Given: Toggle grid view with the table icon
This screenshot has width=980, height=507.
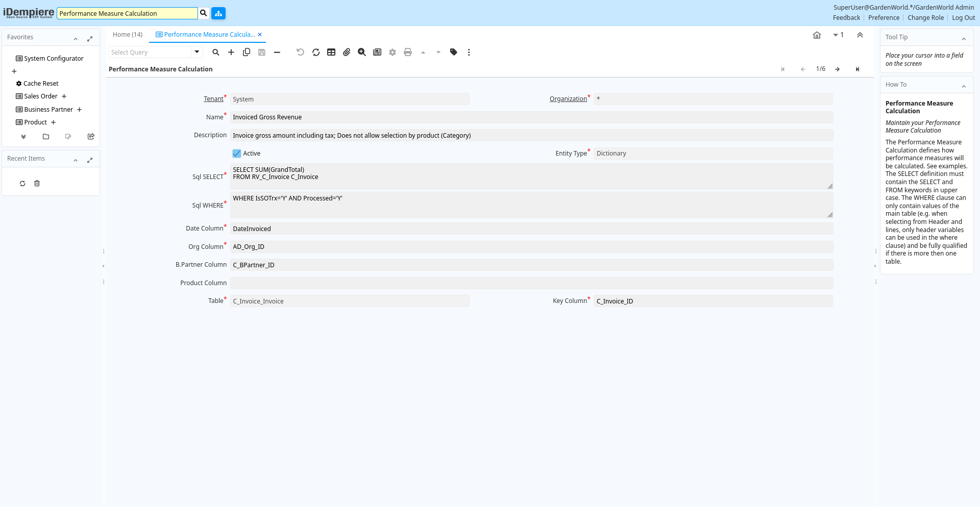Looking at the screenshot, I should (331, 52).
